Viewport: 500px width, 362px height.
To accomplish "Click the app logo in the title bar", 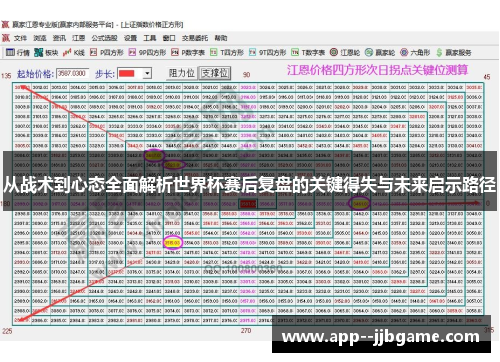I will coord(5,24).
